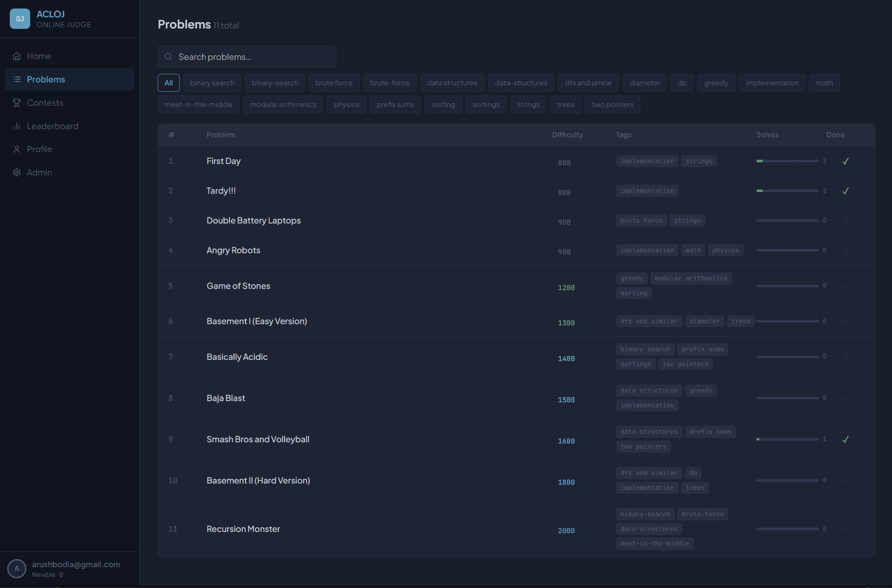Click the Search problems input field

point(247,57)
